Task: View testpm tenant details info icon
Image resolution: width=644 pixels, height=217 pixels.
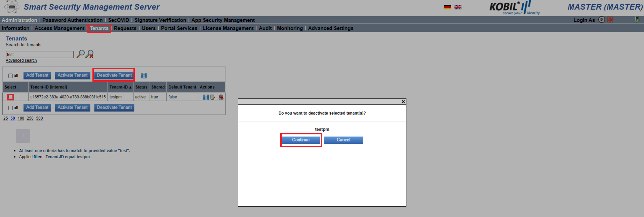Action: 206,97
